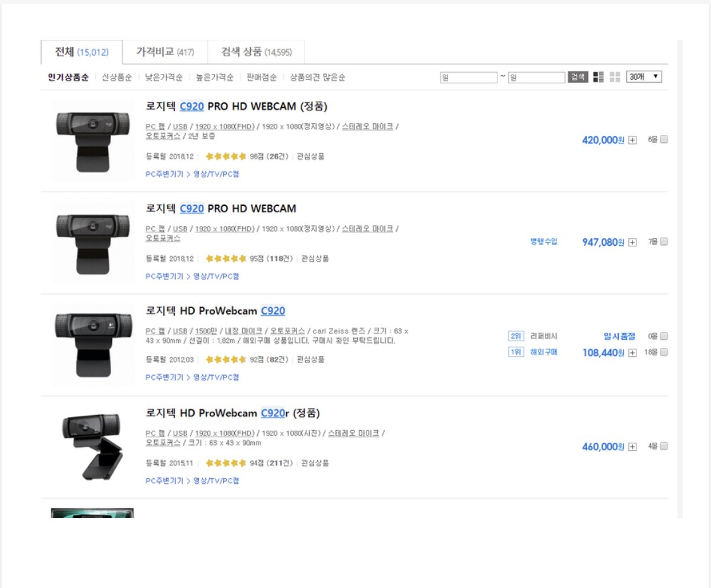Image resolution: width=711 pixels, height=588 pixels.
Task: Sort by 상품의견 많은순
Action: pos(317,78)
